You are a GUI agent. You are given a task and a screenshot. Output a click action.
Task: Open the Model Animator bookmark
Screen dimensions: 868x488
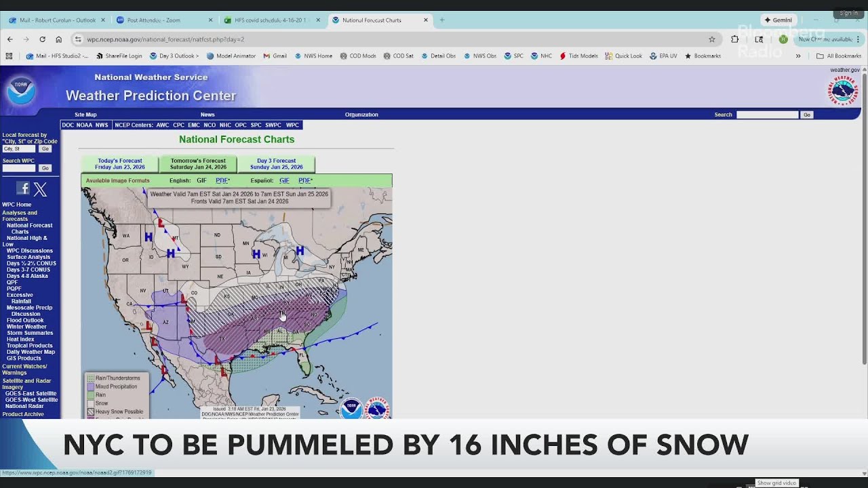coord(231,56)
